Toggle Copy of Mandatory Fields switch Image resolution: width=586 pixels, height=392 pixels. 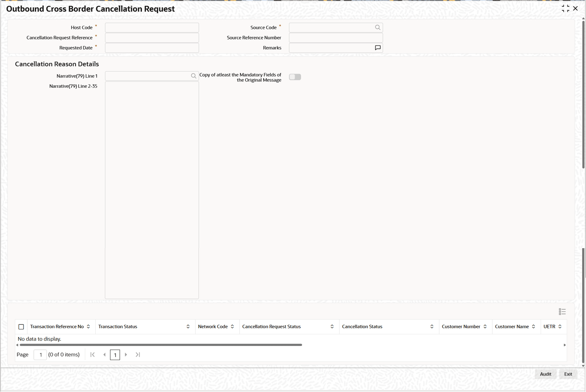295,77
